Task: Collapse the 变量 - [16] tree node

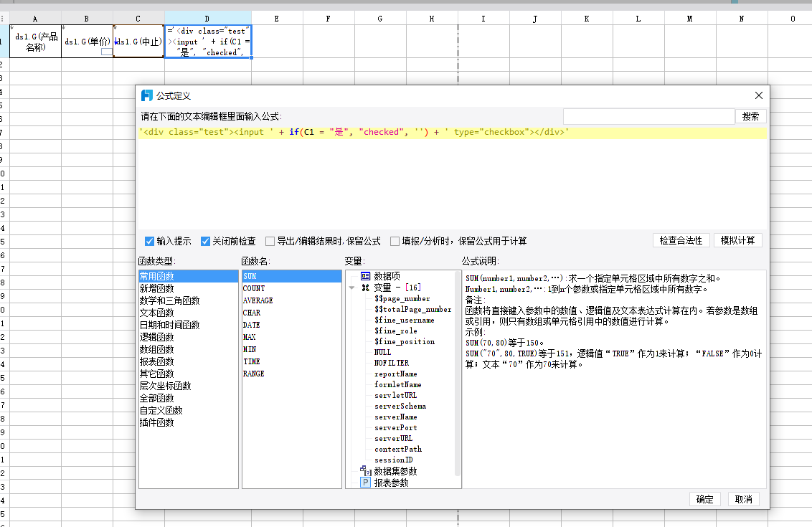Action: click(x=351, y=288)
